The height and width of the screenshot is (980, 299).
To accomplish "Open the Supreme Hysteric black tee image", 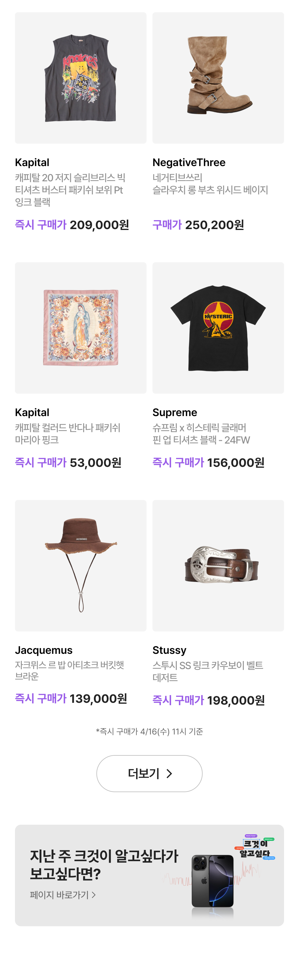I will (x=218, y=328).
